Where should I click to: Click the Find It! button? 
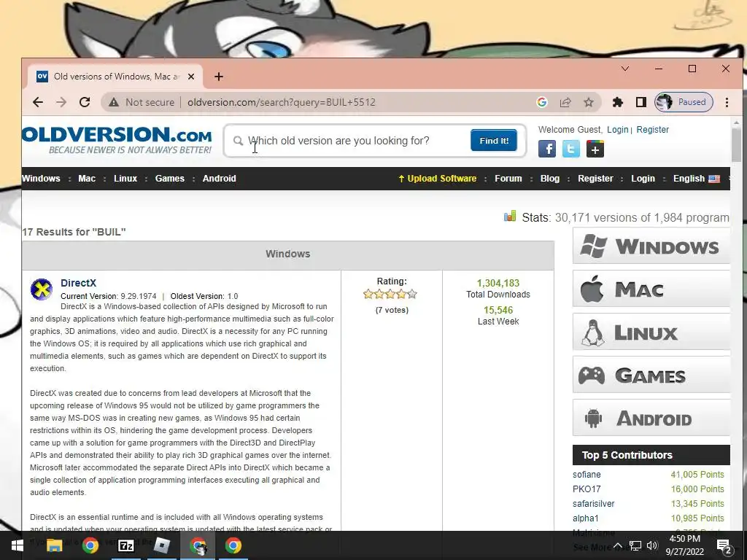click(494, 141)
